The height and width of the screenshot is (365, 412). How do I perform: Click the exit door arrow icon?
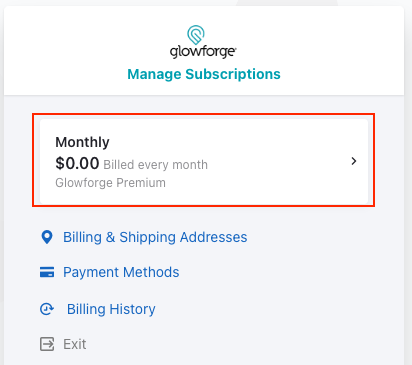pyautogui.click(x=47, y=344)
